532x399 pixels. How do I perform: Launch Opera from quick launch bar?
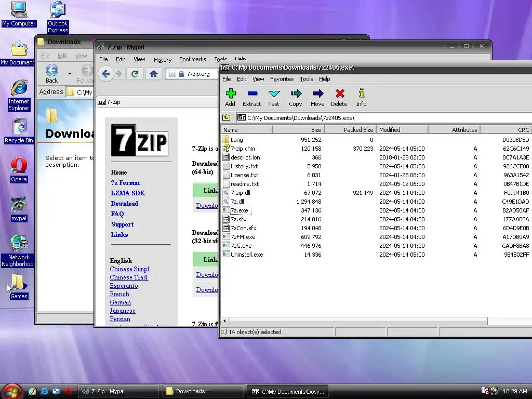click(x=69, y=391)
